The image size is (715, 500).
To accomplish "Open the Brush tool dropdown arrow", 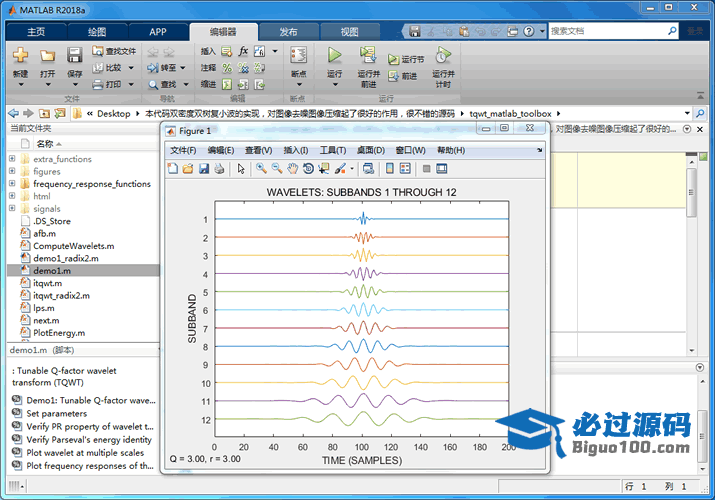I will click(x=352, y=169).
